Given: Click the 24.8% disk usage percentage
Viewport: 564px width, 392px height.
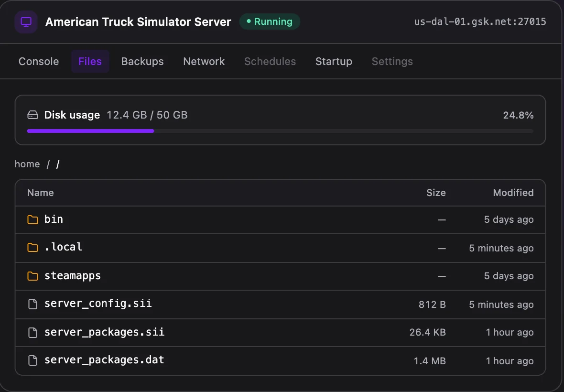Looking at the screenshot, I should pyautogui.click(x=518, y=115).
